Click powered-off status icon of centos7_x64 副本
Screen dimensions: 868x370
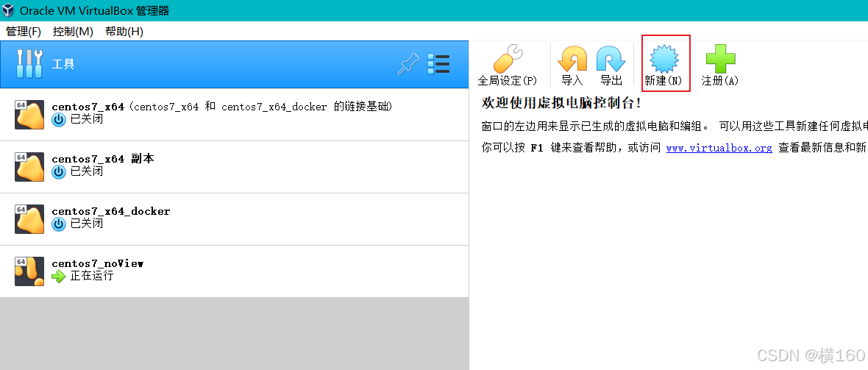click(x=59, y=171)
